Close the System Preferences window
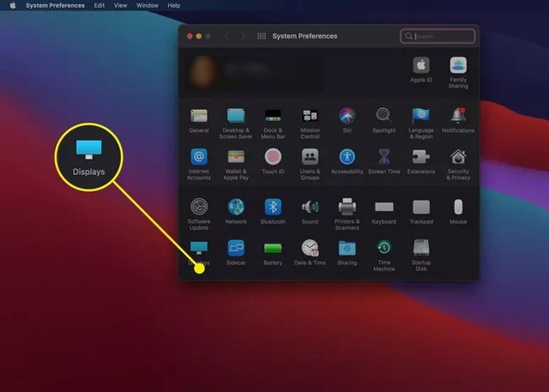 [x=190, y=36]
